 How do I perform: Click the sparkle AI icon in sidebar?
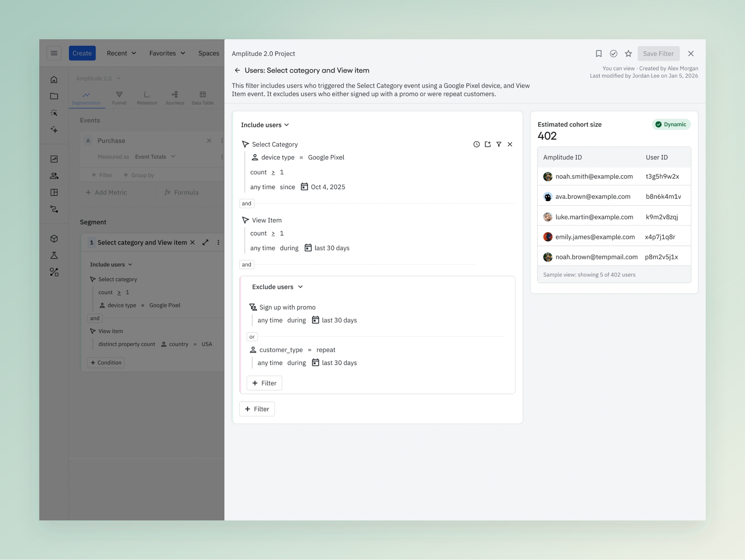(x=54, y=129)
